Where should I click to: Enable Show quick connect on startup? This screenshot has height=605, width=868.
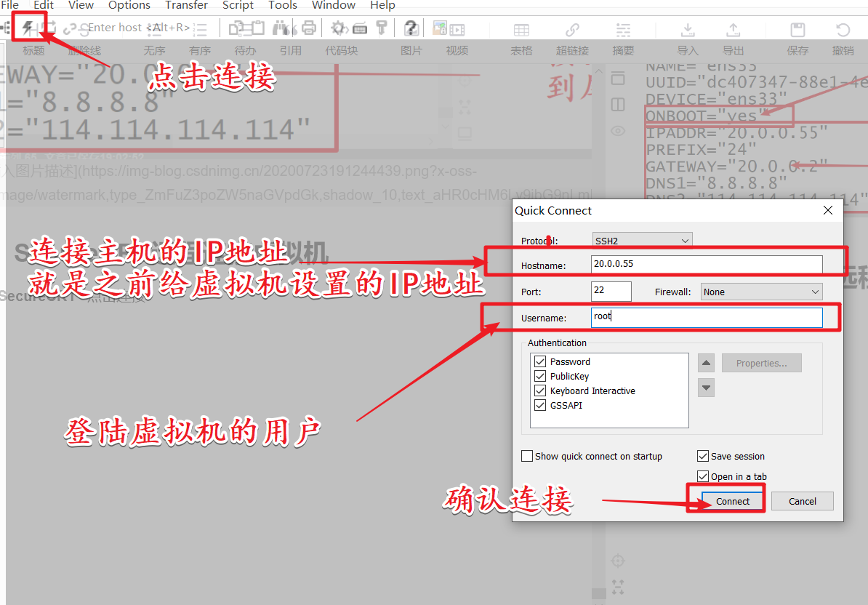coord(527,456)
